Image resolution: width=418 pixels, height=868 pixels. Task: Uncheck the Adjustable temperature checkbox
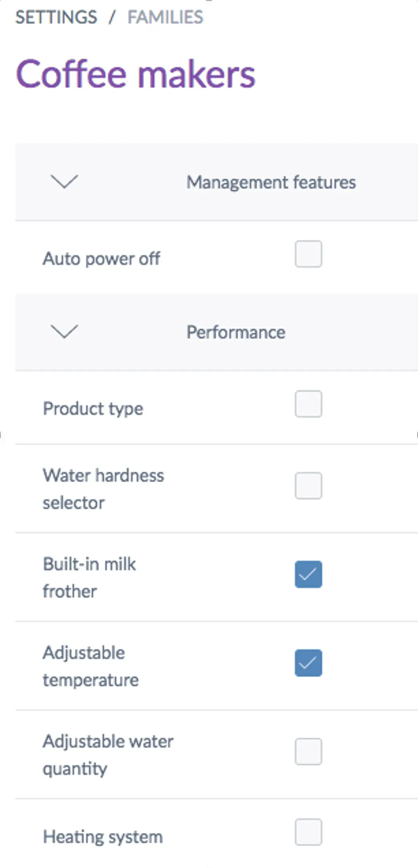(x=308, y=663)
